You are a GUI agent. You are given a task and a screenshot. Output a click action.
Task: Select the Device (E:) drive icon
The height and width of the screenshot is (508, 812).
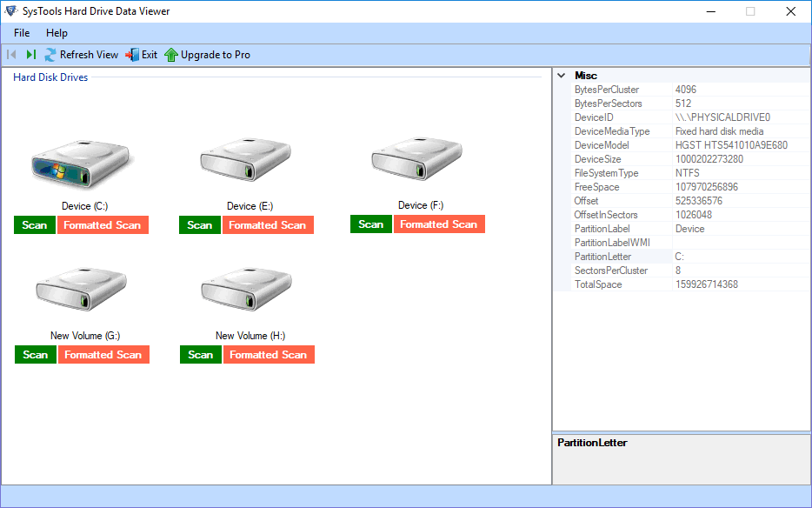tap(249, 162)
